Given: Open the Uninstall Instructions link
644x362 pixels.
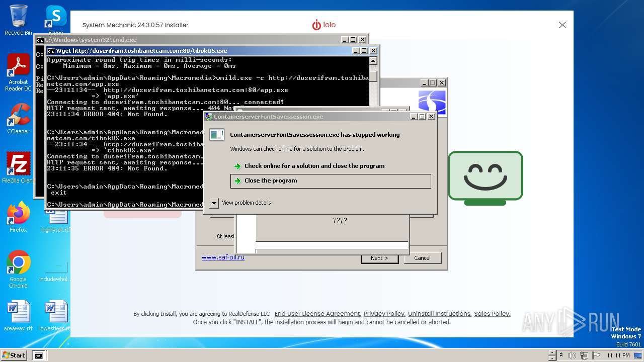Looking at the screenshot, I should tap(439, 314).
